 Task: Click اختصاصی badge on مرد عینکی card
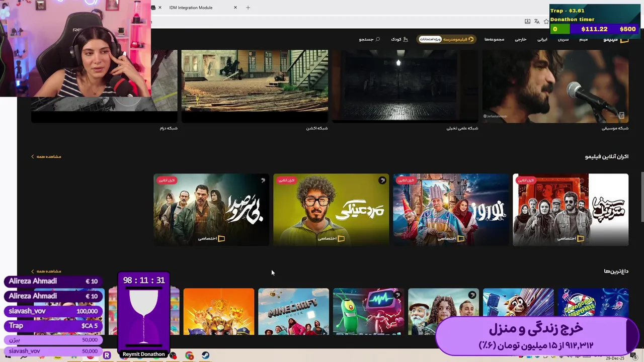pos(332,238)
